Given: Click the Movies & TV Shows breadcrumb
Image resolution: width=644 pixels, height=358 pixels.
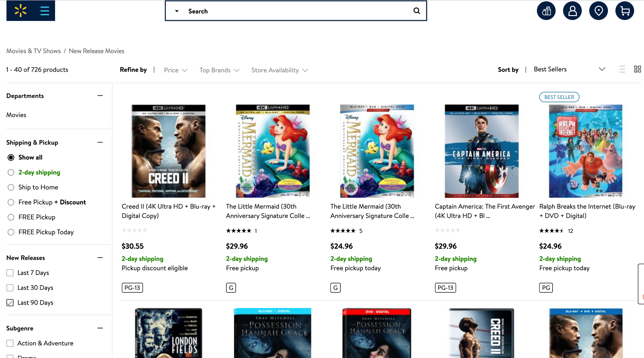Looking at the screenshot, I should pyautogui.click(x=33, y=51).
